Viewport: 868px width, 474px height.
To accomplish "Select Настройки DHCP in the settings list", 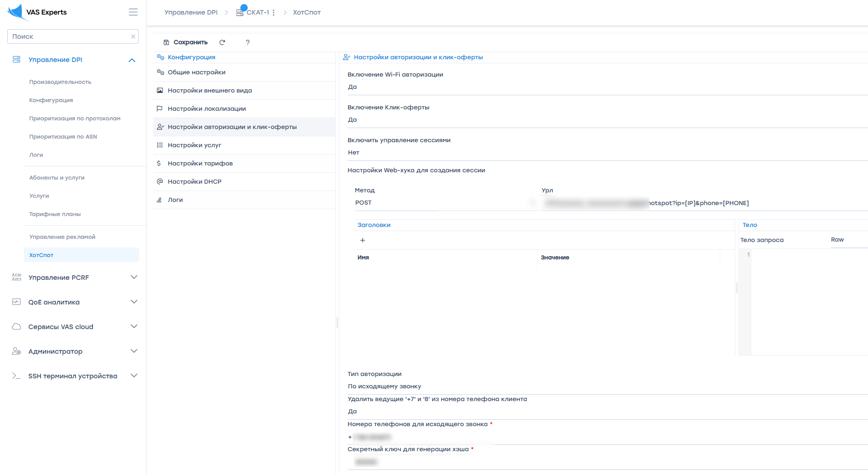I will coord(194,181).
